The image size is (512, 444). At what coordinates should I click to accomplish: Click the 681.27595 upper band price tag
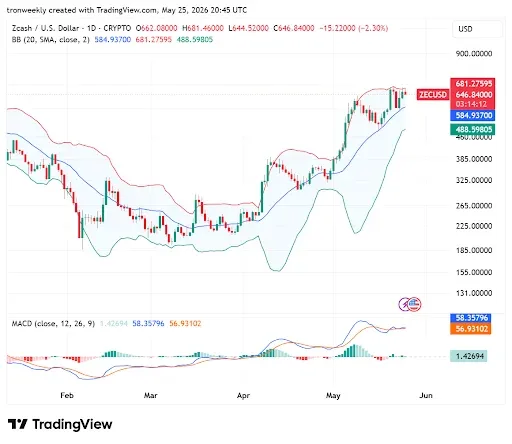click(473, 83)
